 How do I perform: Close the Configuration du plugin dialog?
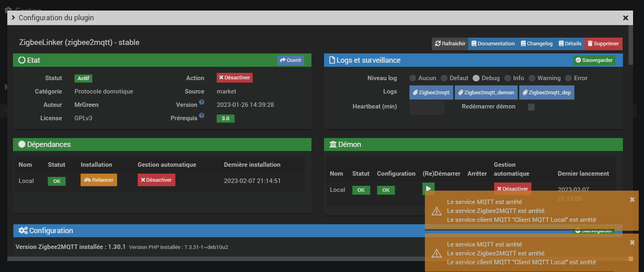point(625,18)
